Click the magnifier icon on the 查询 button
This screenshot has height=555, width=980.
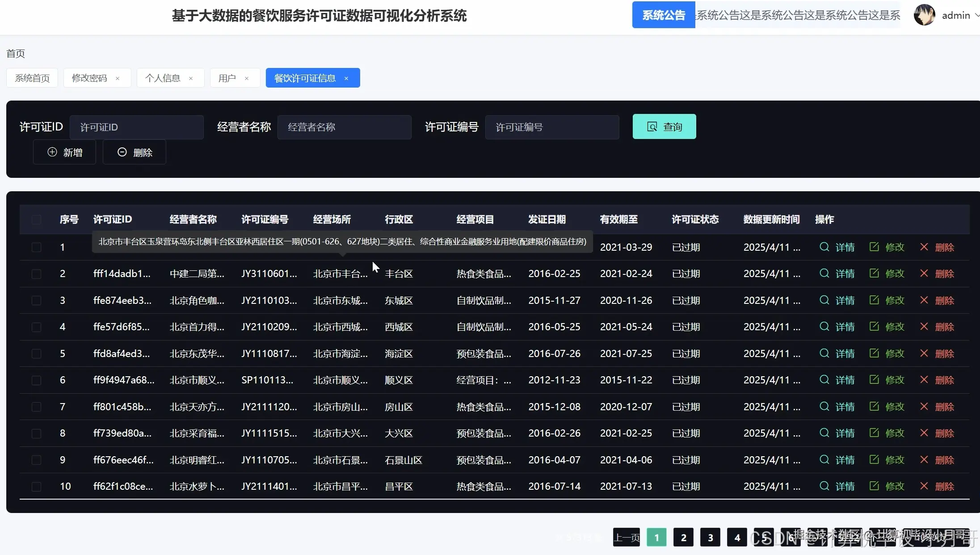pos(651,126)
